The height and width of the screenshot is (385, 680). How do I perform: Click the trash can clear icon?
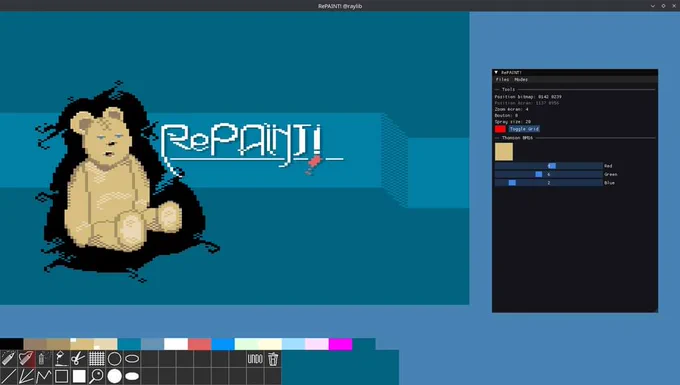pos(273,359)
